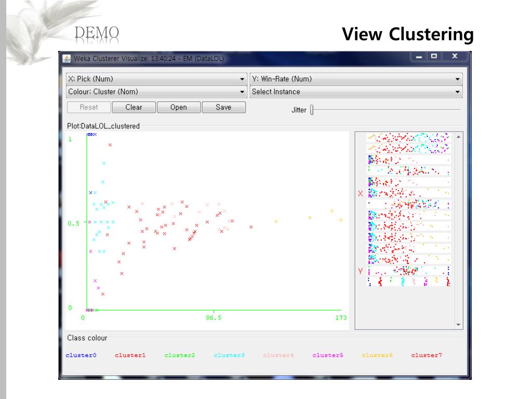Click the attribute strip panel's scroll down arrow
532x399 pixels.
click(x=458, y=325)
